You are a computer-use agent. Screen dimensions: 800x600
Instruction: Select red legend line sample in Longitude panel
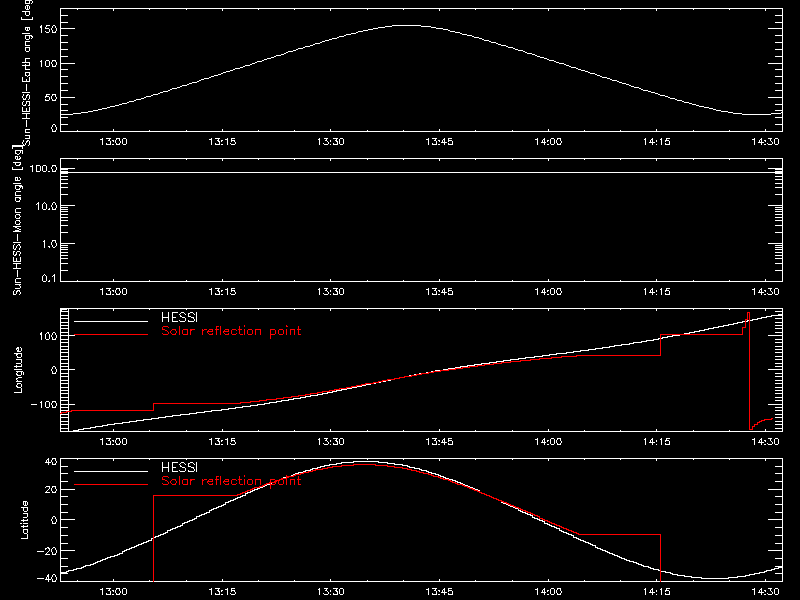(x=111, y=335)
